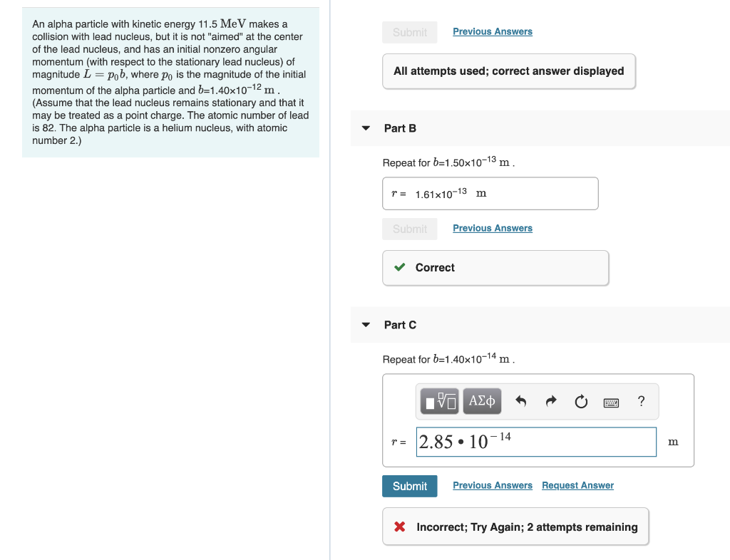Open the on-screen keyboard shortcuts icon
The width and height of the screenshot is (730, 560).
612,401
